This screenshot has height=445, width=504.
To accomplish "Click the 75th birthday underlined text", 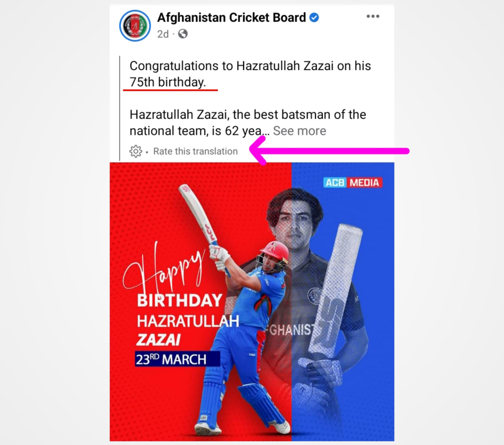I will click(x=167, y=82).
